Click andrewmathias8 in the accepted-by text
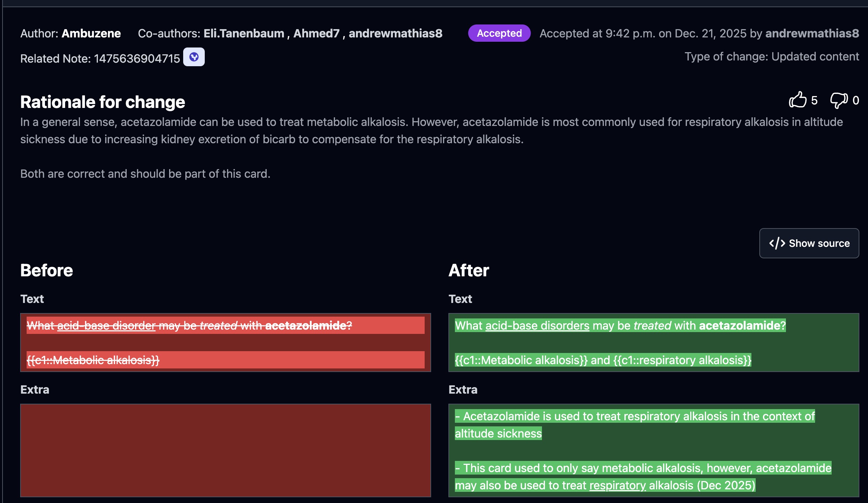This screenshot has height=503, width=868. point(812,33)
